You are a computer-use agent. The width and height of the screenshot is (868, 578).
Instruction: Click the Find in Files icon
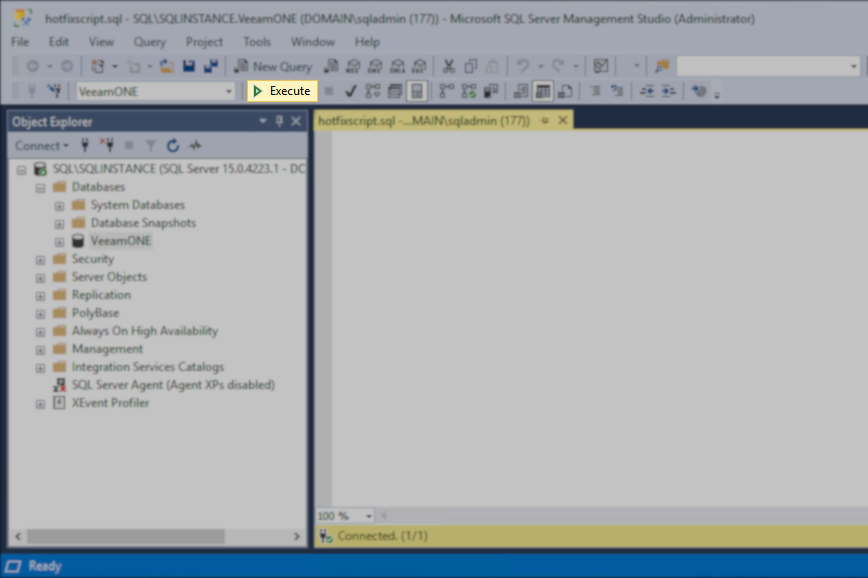point(662,66)
